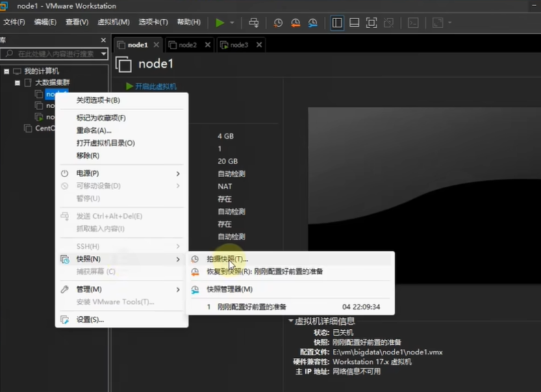
Task: Click the revert icon beside 恢复到快照(R)
Action: coord(195,272)
